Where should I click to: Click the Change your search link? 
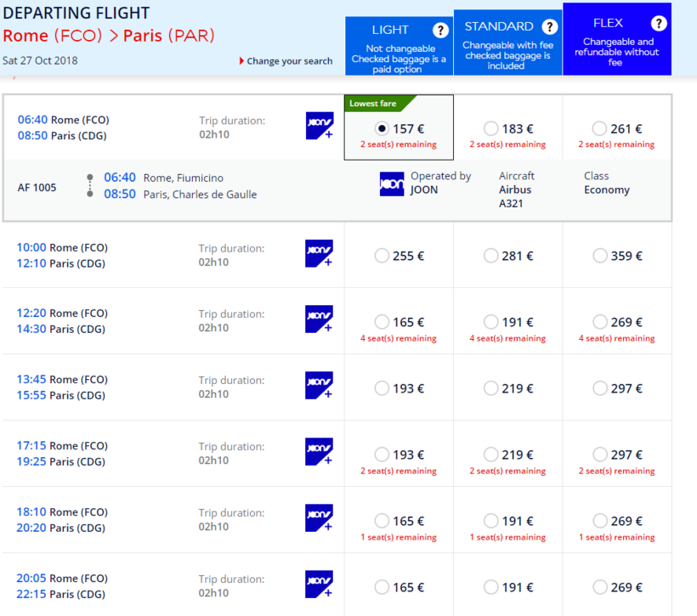[289, 61]
